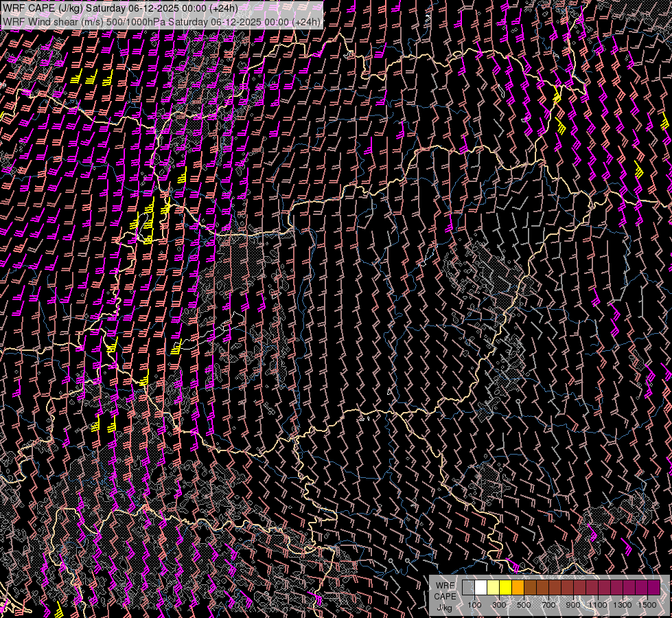
Task: Select the swatch just right of the 1100 tick
Action: tap(604, 587)
